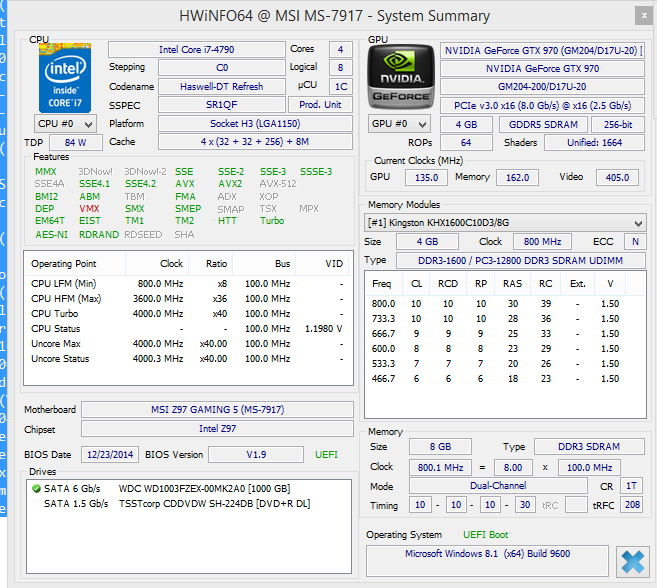This screenshot has width=657, height=588.
Task: Click the cache 4 x (32 + 32 + 256) + 8M field
Action: 255,142
